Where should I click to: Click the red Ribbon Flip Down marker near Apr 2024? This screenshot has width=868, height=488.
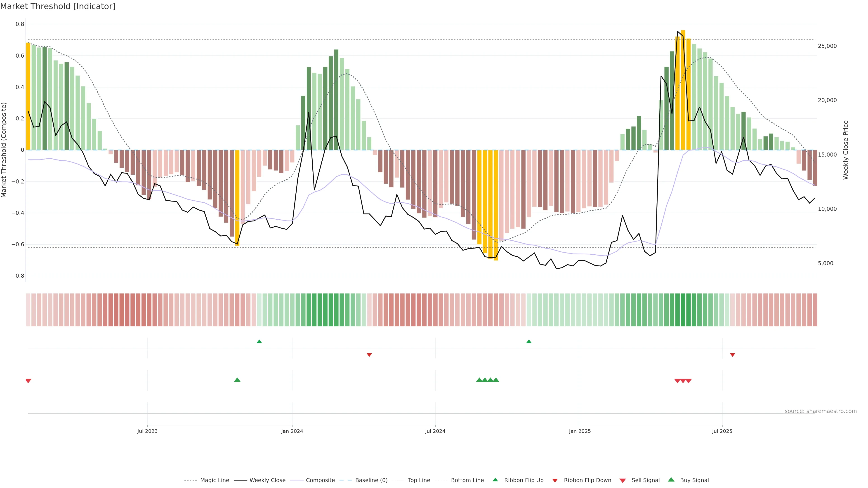(x=369, y=355)
